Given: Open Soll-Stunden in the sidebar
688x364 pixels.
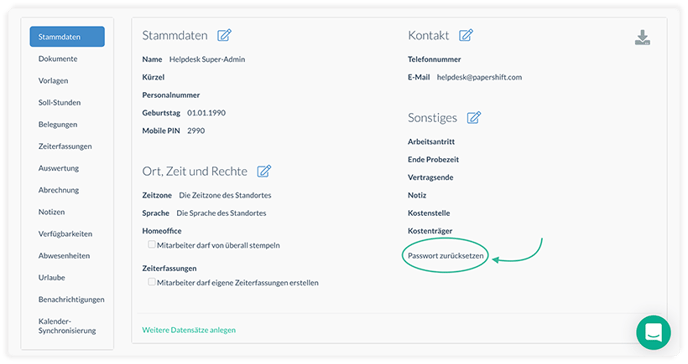Looking at the screenshot, I should [x=59, y=103].
